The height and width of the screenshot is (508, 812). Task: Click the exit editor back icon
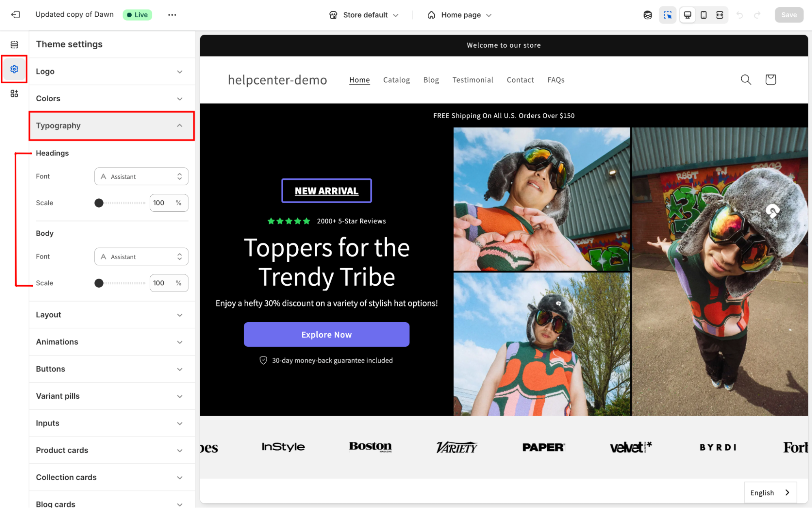[x=15, y=15]
